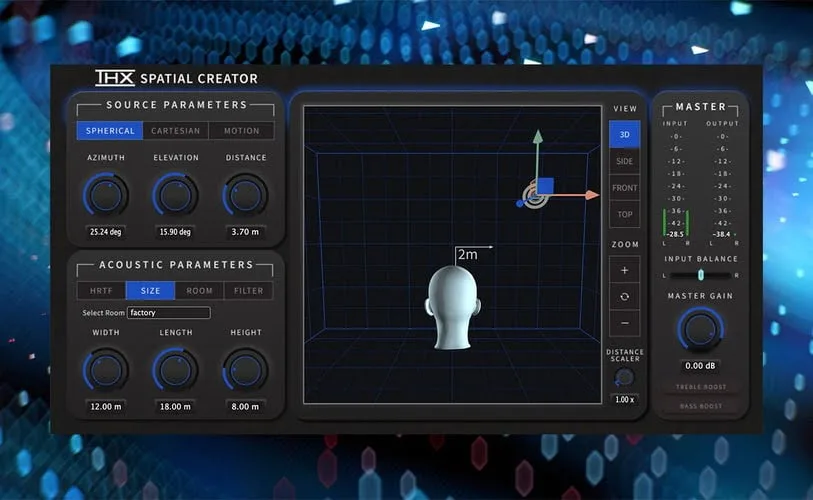Viewport: 813px width, 500px height.
Task: Select the Spherical tab
Action: pyautogui.click(x=110, y=131)
